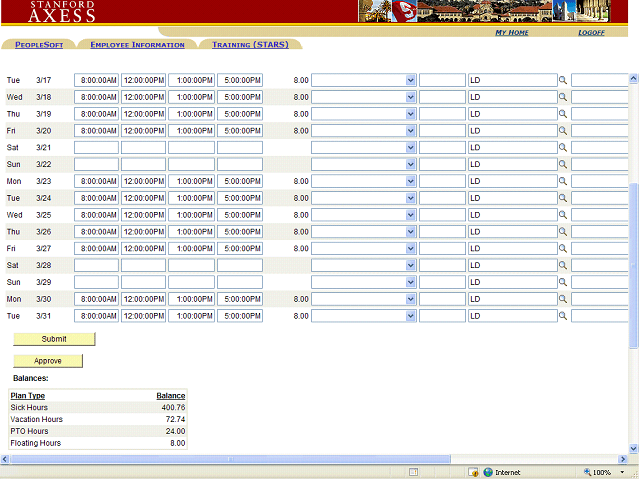Follow the My Home link
The width and height of the screenshot is (640, 480).
pyautogui.click(x=512, y=33)
